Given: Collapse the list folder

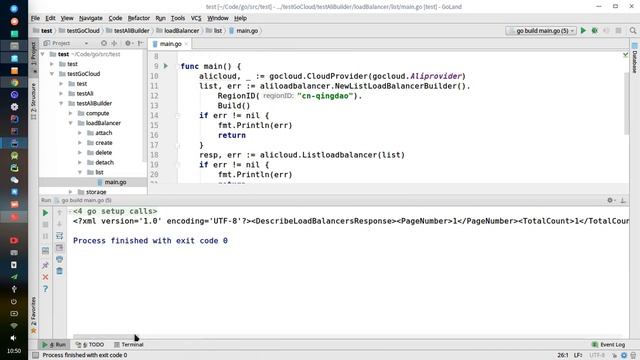Looking at the screenshot, I should 80,172.
